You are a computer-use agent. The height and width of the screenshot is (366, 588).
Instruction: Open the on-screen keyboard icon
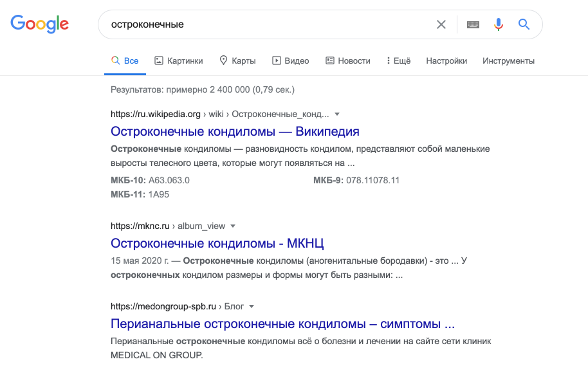[x=473, y=24]
